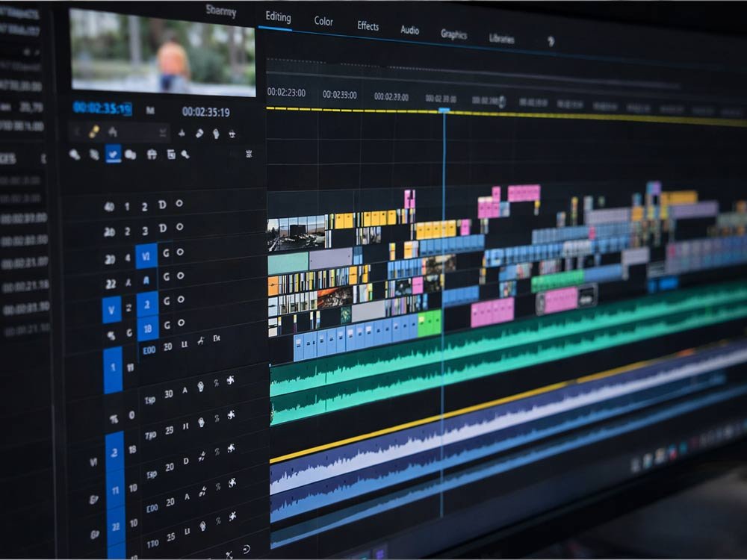
Task: Select the green clip before the playhead
Action: click(x=430, y=323)
